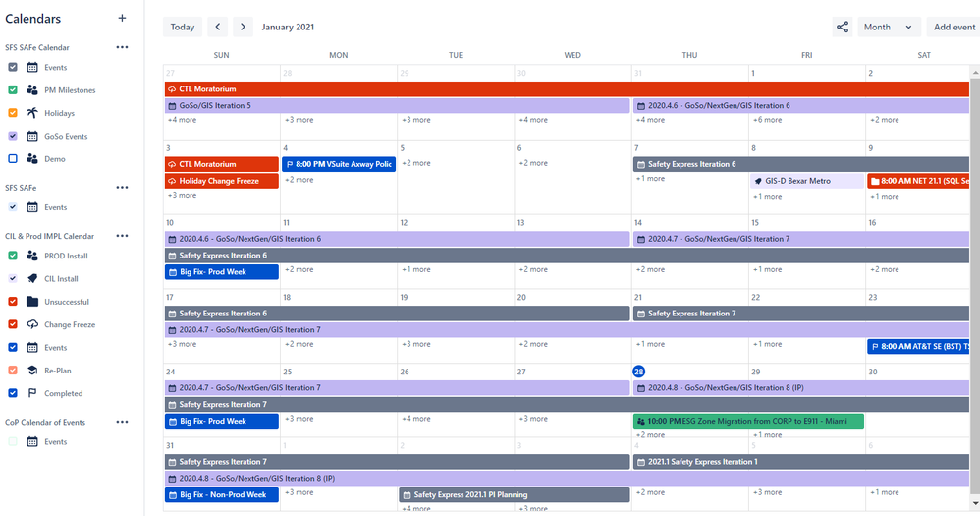This screenshot has width=980, height=516.
Task: Click the Add event button
Action: (953, 28)
